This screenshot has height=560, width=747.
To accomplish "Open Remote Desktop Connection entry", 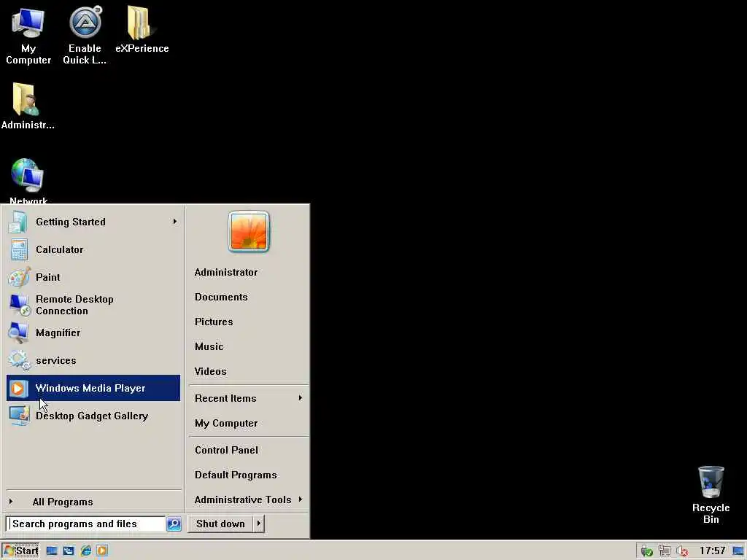I will [93, 305].
